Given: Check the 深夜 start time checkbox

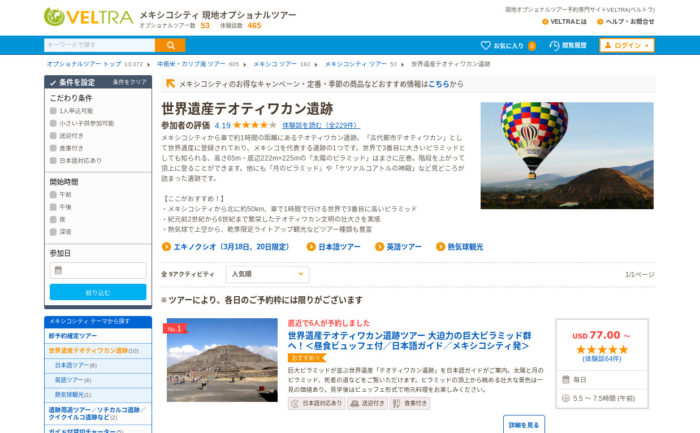Looking at the screenshot, I should click(53, 232).
